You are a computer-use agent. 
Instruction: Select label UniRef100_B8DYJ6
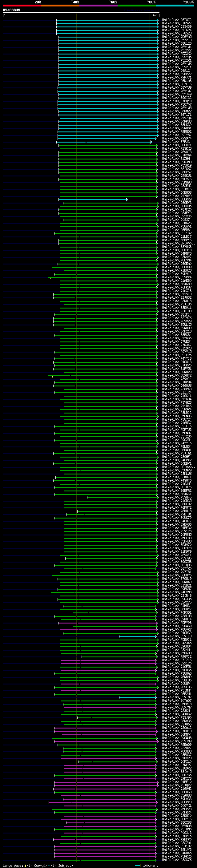tap(177, 819)
